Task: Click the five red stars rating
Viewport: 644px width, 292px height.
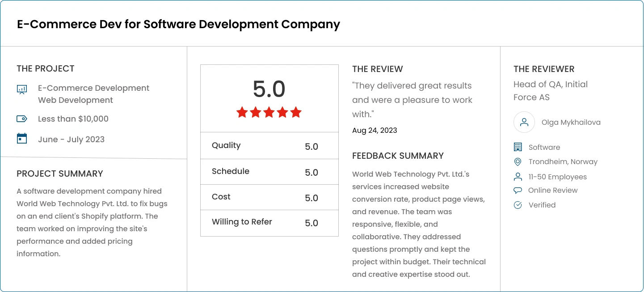Action: pos(269,112)
